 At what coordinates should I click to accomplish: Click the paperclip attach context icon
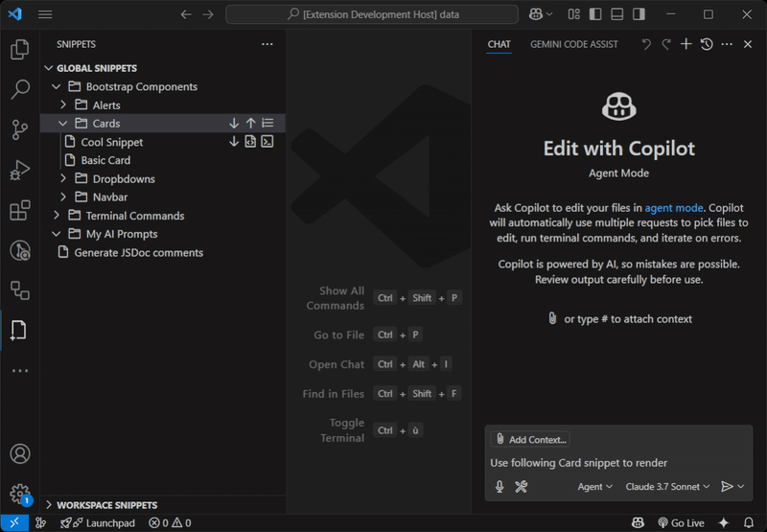tap(552, 318)
